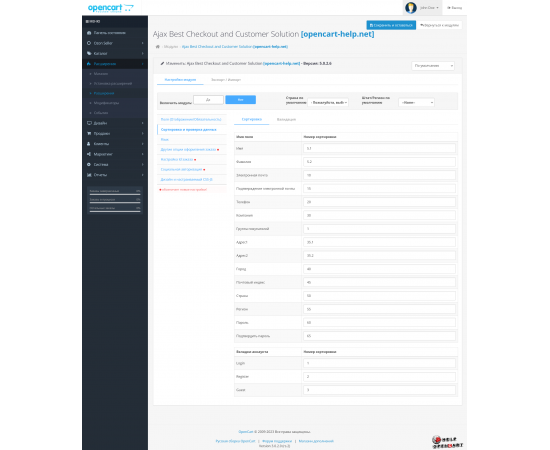Open the default country dropdown
The width and height of the screenshot is (550, 450).
328,102
